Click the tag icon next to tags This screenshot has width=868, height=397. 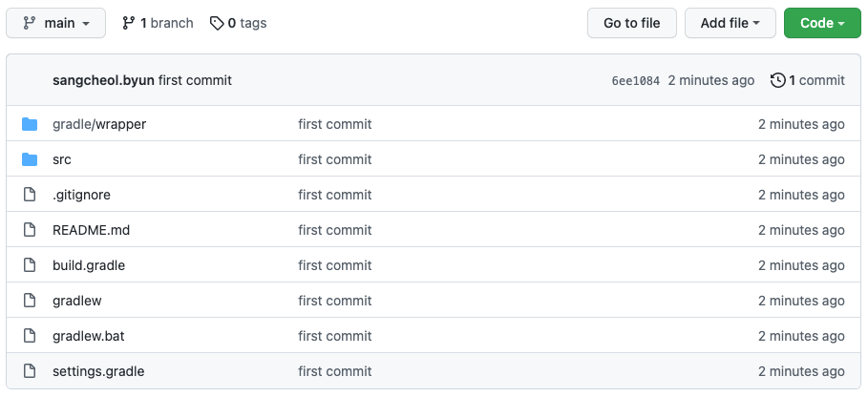tap(217, 23)
